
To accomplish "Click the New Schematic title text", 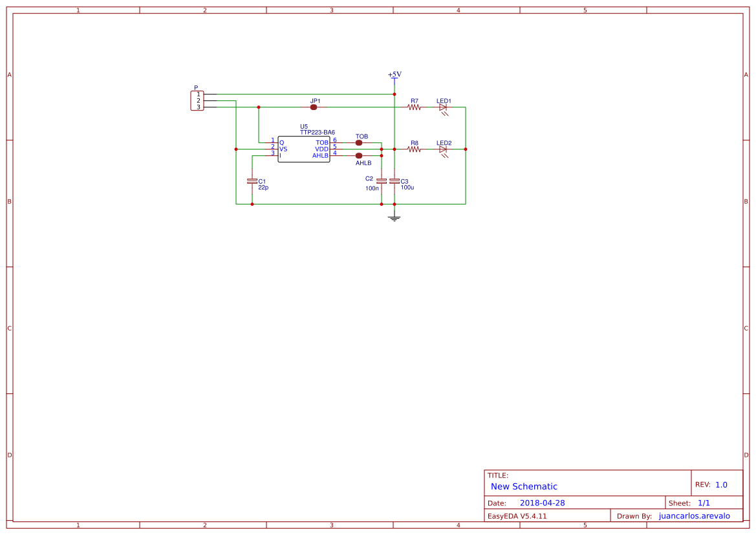I will point(524,486).
